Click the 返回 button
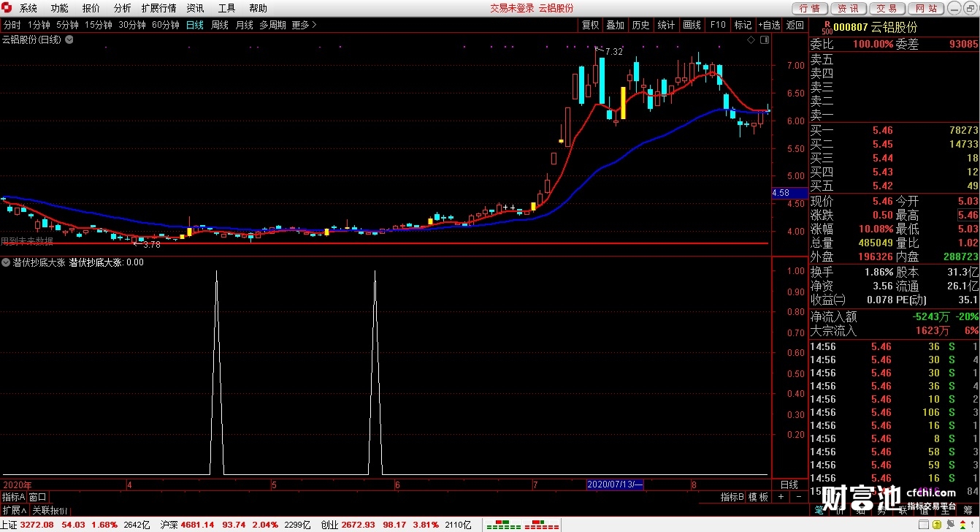The width and height of the screenshot is (980, 532). (x=795, y=25)
